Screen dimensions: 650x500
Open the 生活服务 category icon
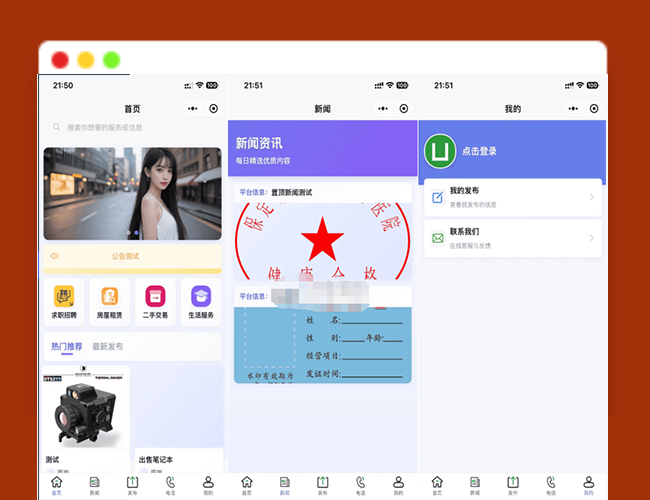201,296
